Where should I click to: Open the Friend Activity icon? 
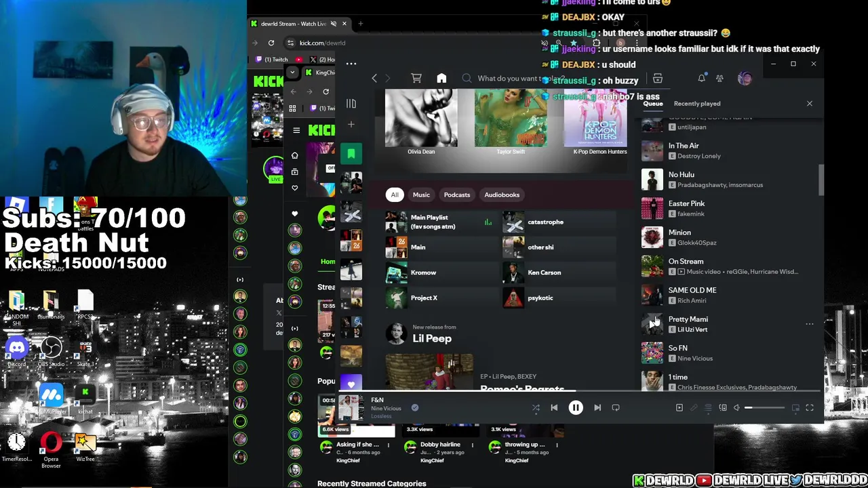(719, 79)
